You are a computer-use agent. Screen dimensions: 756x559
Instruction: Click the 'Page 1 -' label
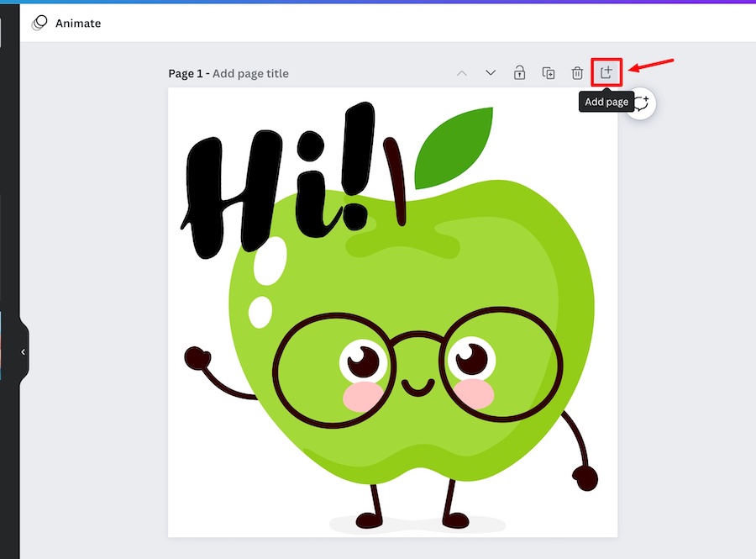pyautogui.click(x=189, y=73)
